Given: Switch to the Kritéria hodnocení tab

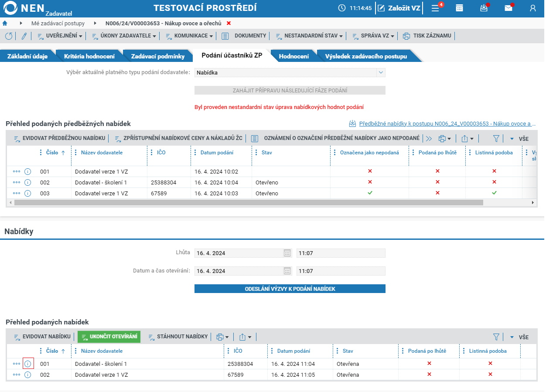Looking at the screenshot, I should tap(89, 56).
